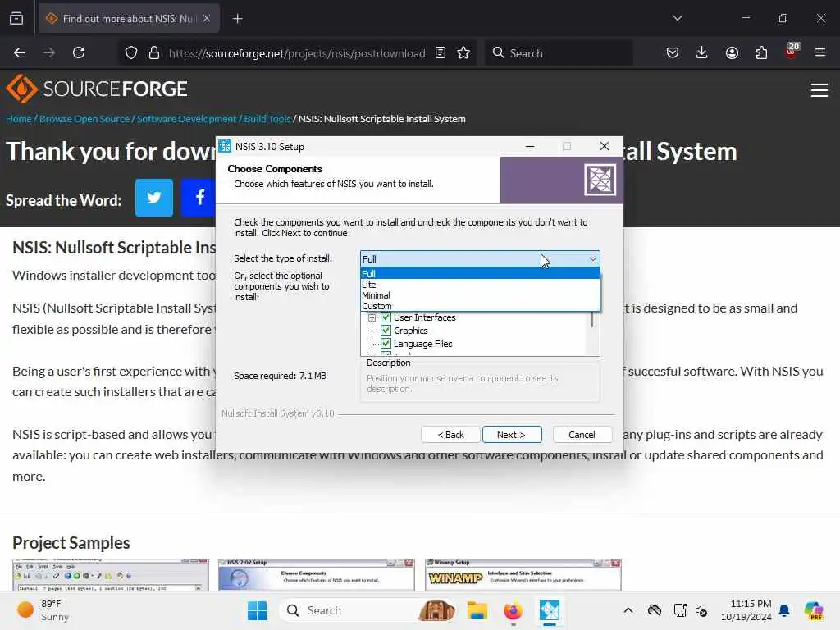Click the Firefox search box
This screenshot has height=630, width=840.
pyautogui.click(x=558, y=53)
